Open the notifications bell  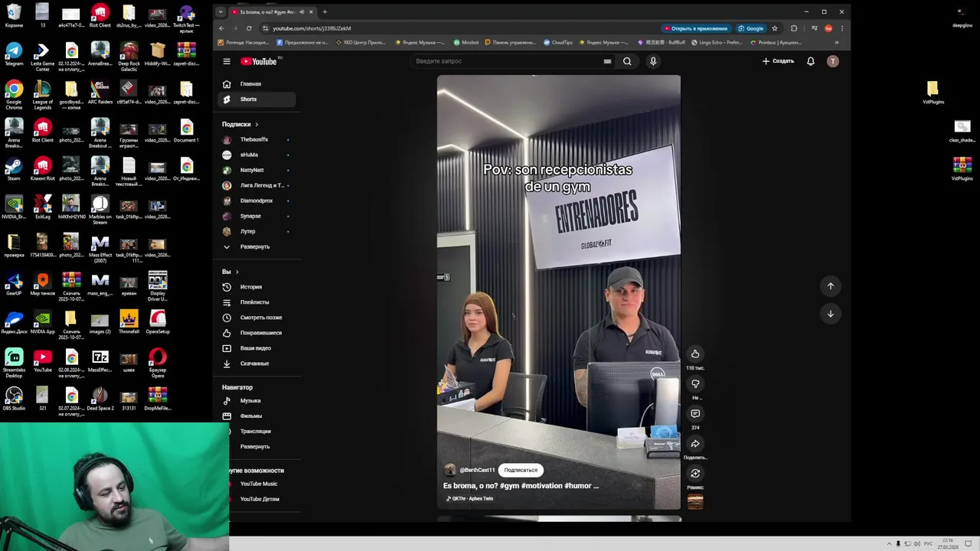811,61
